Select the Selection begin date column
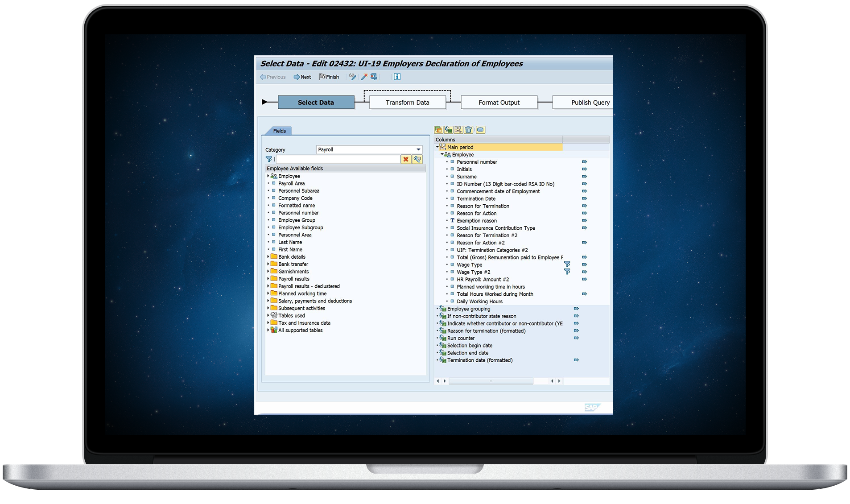Image resolution: width=850 pixels, height=504 pixels. pos(470,345)
